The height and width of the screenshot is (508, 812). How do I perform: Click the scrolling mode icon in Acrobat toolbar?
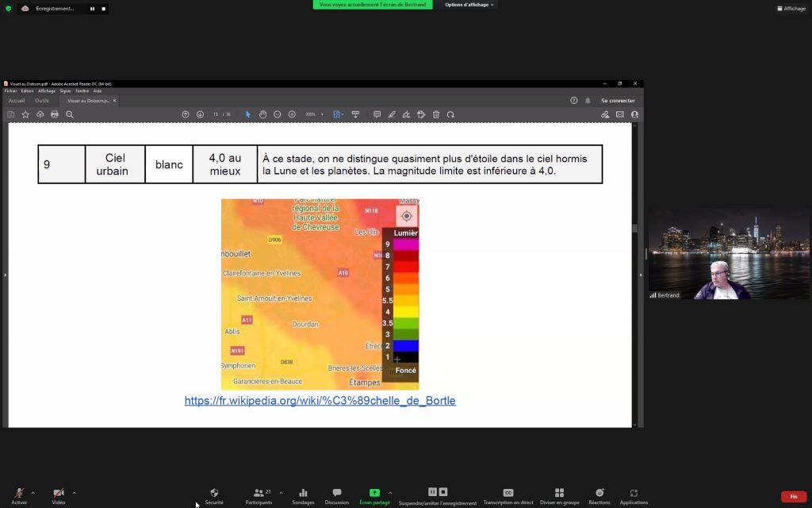[355, 114]
